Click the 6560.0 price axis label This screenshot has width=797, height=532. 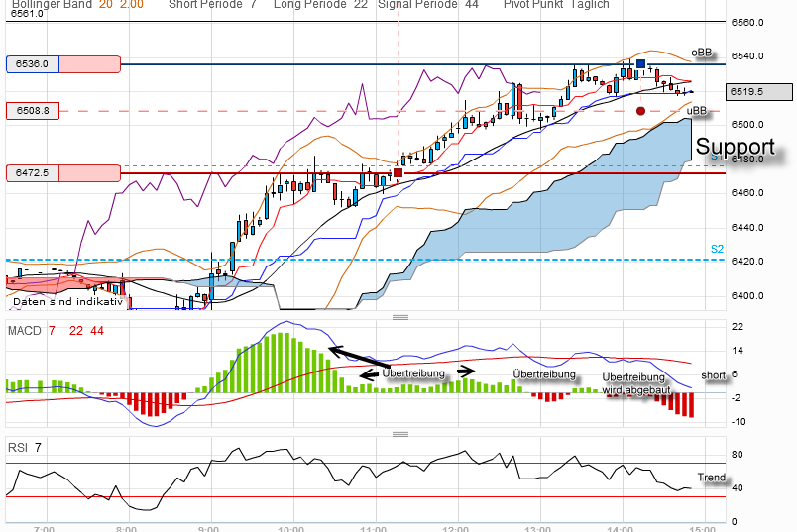coord(747,23)
